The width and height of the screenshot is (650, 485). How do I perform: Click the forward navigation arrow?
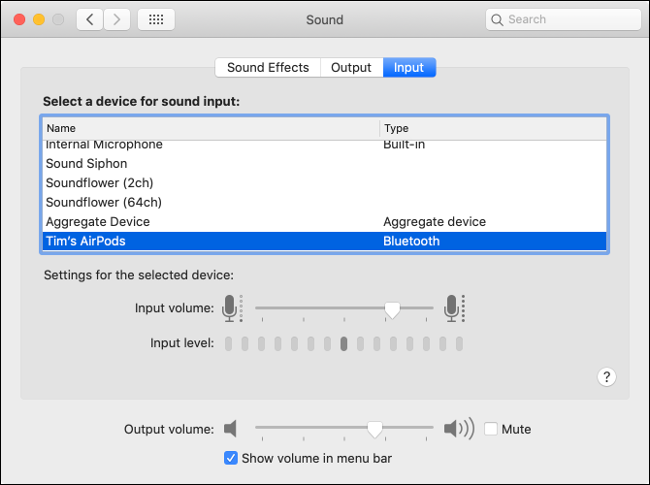tap(117, 19)
